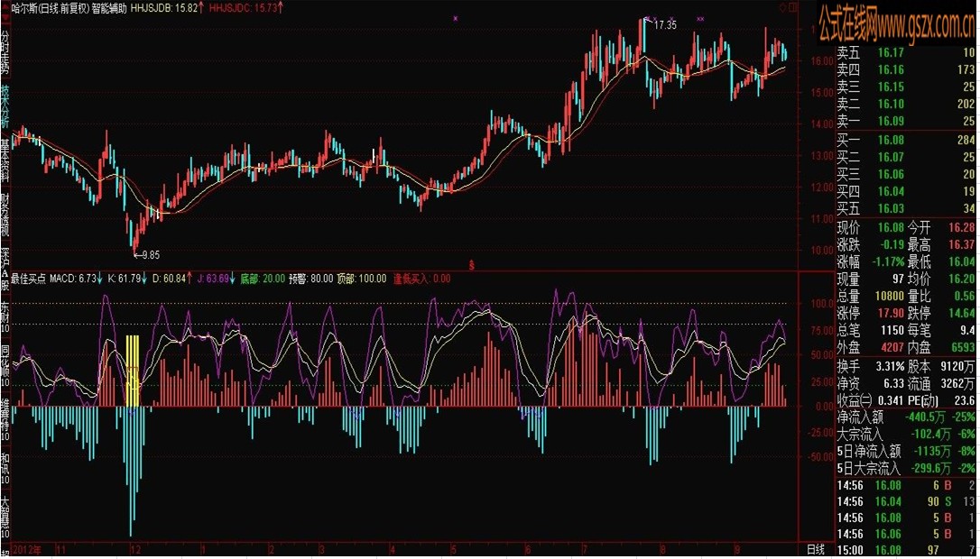Open the 东财10 sidebar tab
This screenshot has height=559, width=980.
[5, 318]
